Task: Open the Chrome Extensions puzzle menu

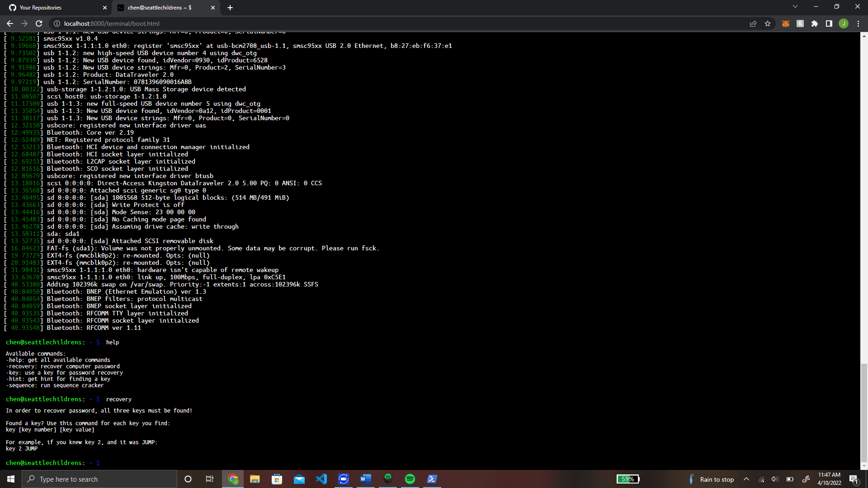Action: 815,23
